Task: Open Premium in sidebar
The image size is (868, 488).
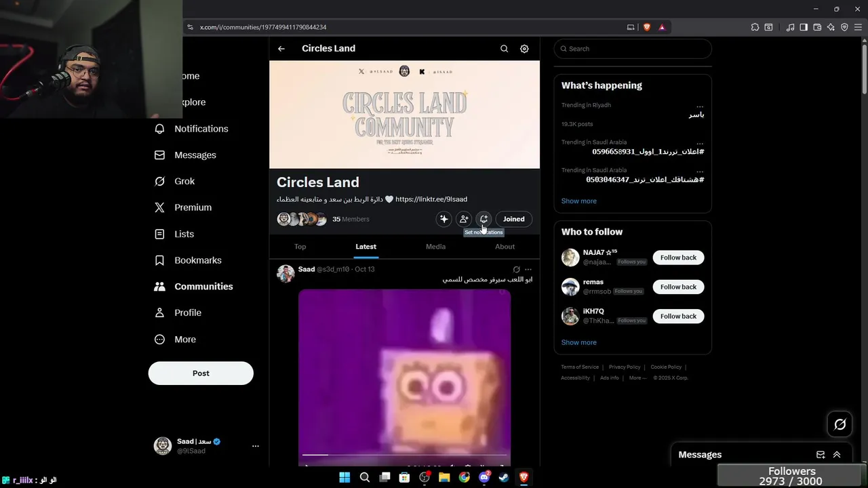Action: [x=183, y=207]
